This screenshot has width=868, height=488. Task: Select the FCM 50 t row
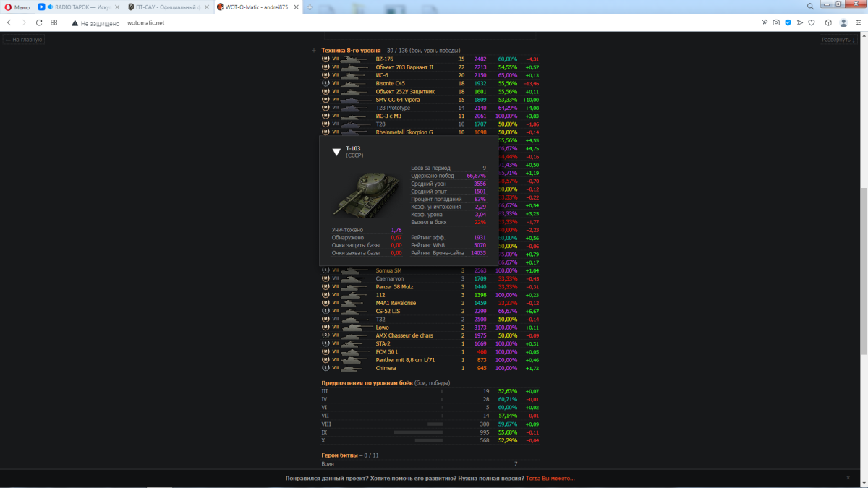pos(430,351)
